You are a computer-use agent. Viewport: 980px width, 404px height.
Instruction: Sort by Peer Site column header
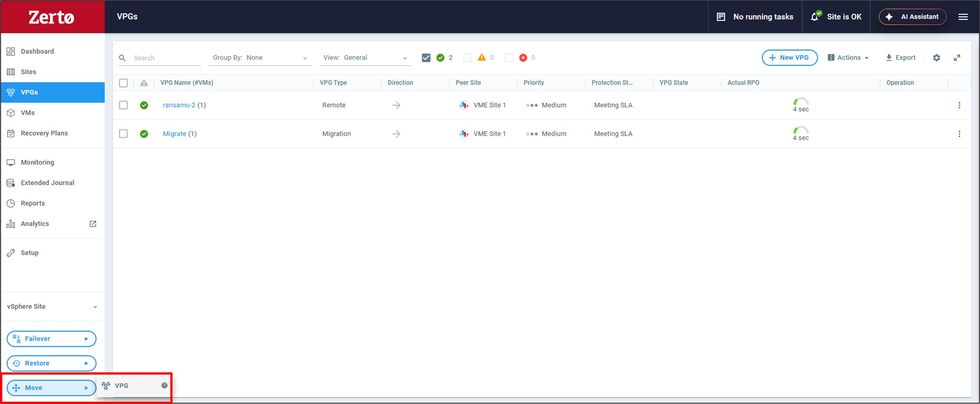coord(468,83)
